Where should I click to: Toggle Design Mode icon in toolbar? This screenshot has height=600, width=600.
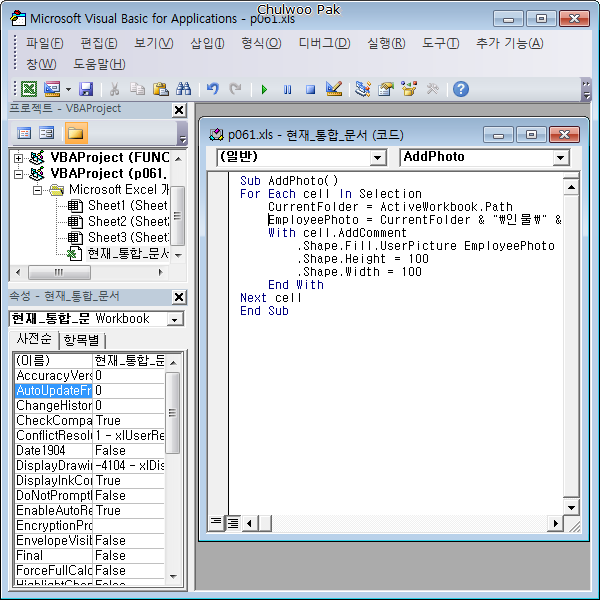(x=334, y=89)
